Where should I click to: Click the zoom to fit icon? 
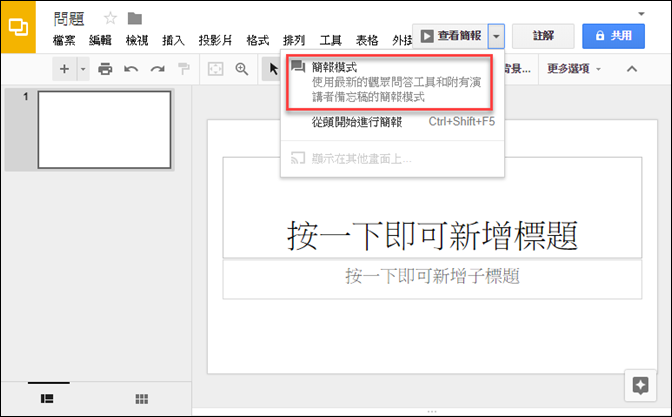pos(215,69)
